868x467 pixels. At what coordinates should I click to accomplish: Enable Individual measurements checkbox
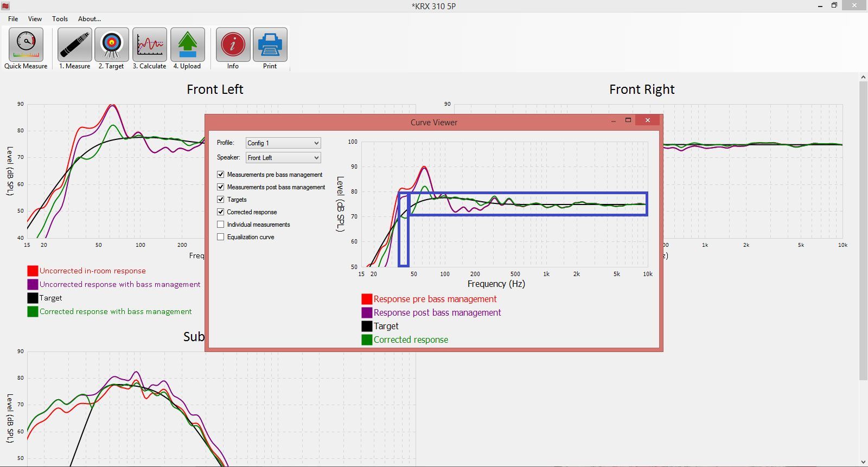221,225
